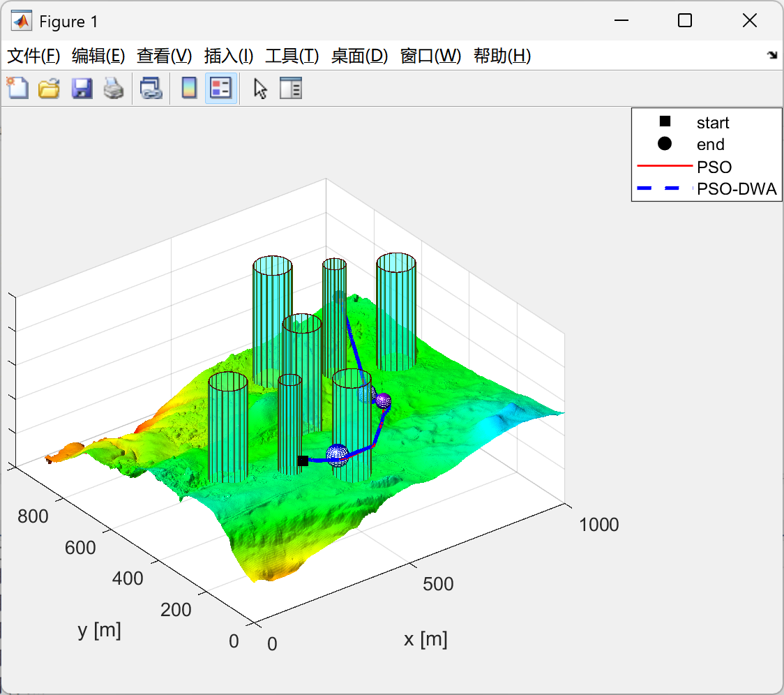
Task: Click the 600 tick label on y axis
Action: point(80,547)
